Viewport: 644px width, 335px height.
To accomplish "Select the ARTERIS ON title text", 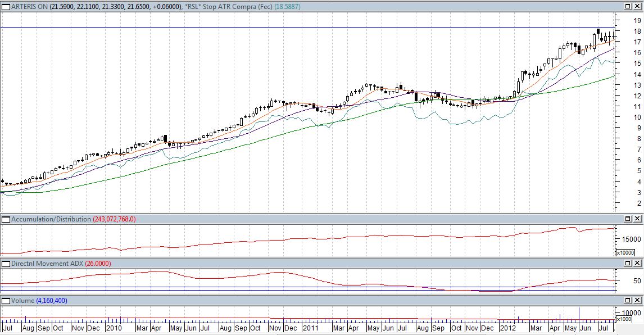I will (29, 6).
